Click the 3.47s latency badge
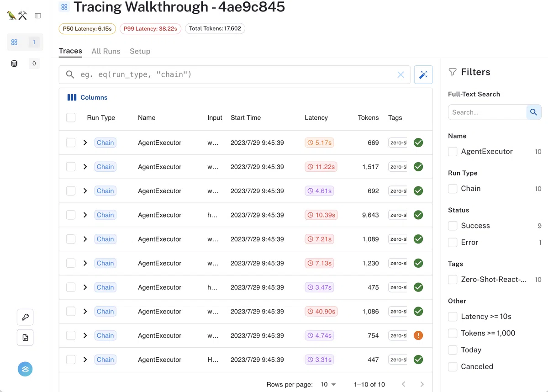Screen dimensions: 548x392 pyautogui.click(x=319, y=287)
